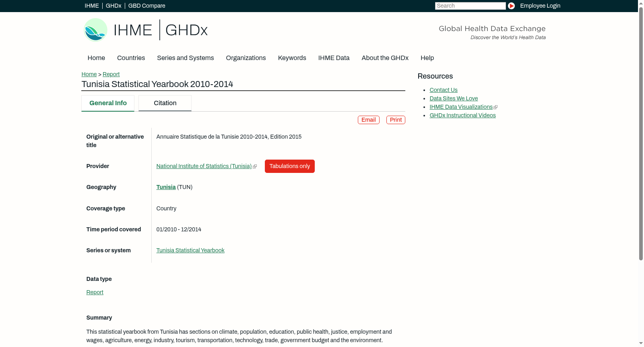644x347 pixels.
Task: Open National Institute of Statistics (Tunisia) link
Action: (x=204, y=166)
